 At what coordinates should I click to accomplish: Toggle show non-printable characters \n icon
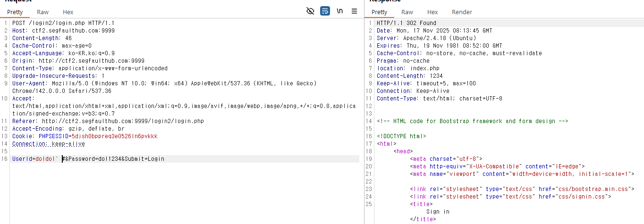(x=339, y=11)
